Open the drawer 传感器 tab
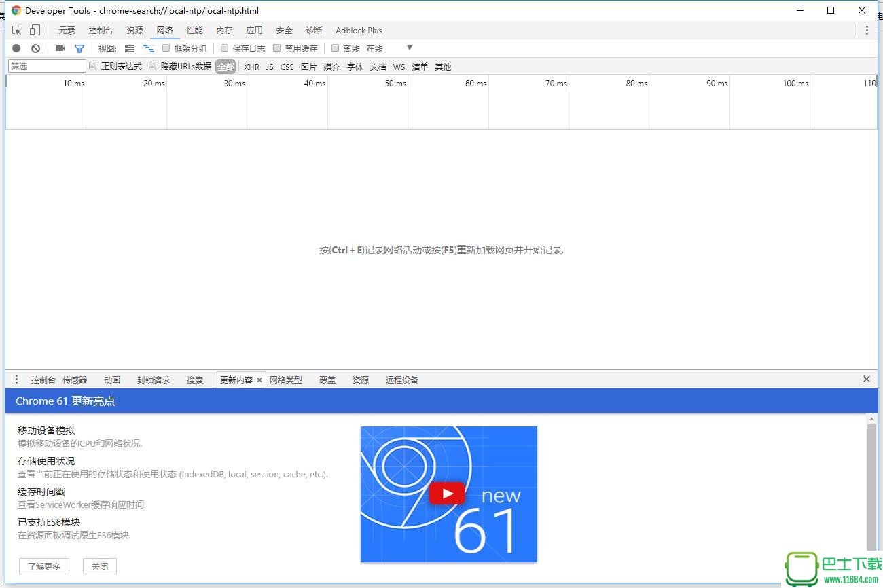 tap(75, 380)
